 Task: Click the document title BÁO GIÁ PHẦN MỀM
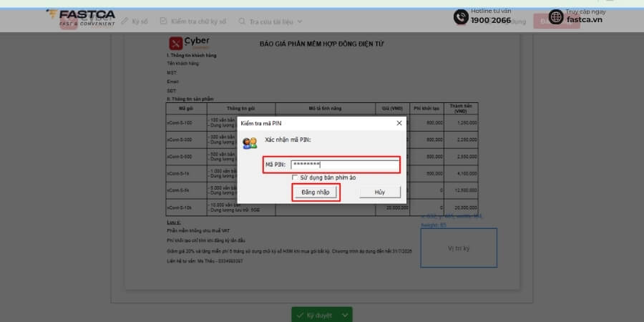(x=321, y=44)
